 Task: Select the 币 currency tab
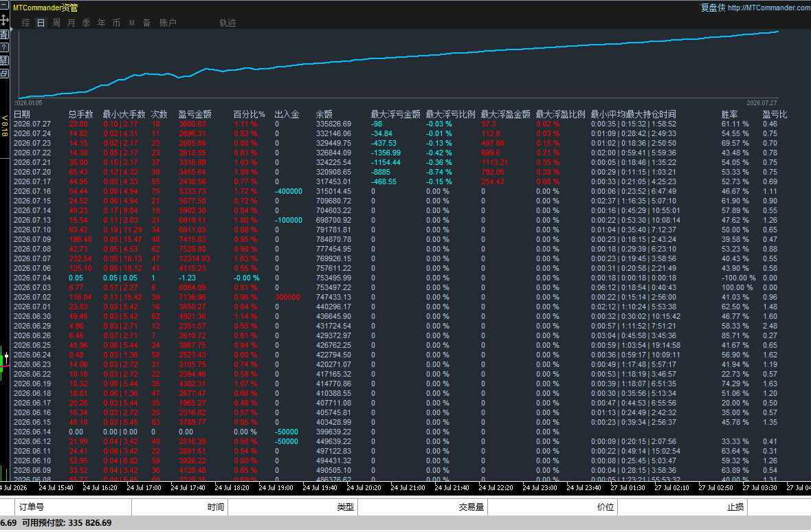pos(116,23)
